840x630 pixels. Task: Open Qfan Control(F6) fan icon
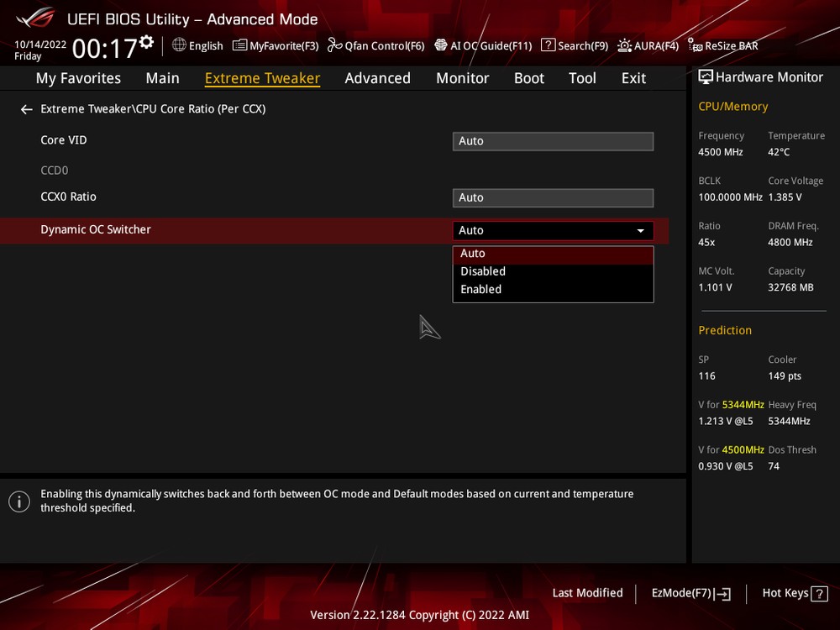pos(335,45)
